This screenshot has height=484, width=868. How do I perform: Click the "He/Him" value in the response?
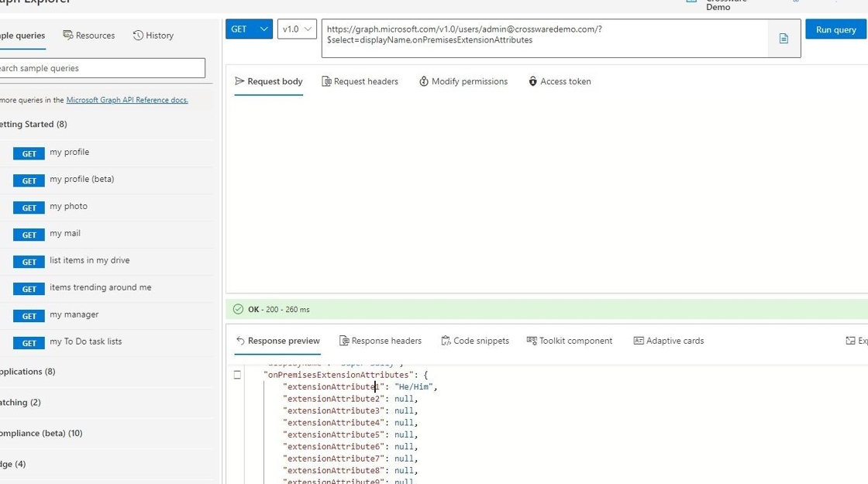[413, 387]
